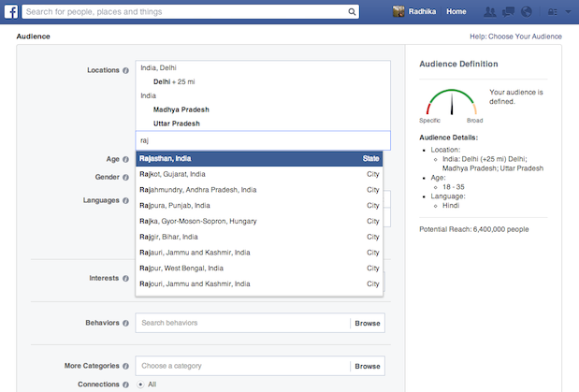Click the info icon beside Locations
Image resolution: width=579 pixels, height=392 pixels.
125,70
